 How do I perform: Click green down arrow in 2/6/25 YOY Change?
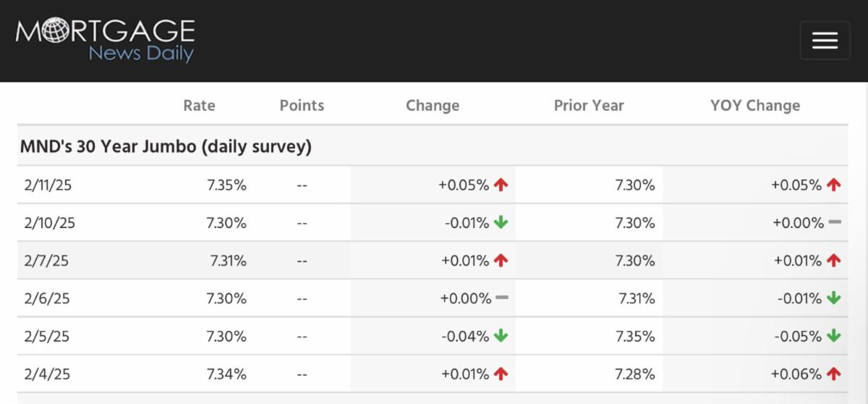tap(833, 298)
